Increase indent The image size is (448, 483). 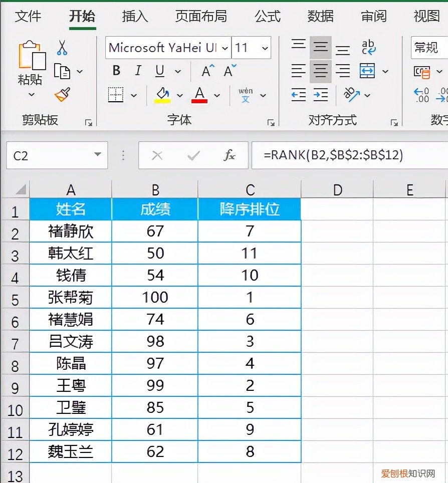pyautogui.click(x=320, y=95)
